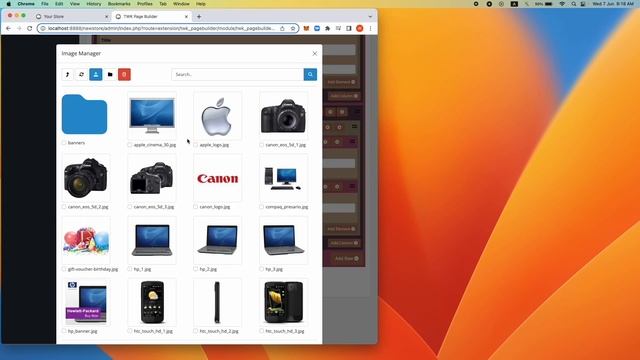Click the share icon in the address bar
640x360 pixels.
[x=282, y=29]
